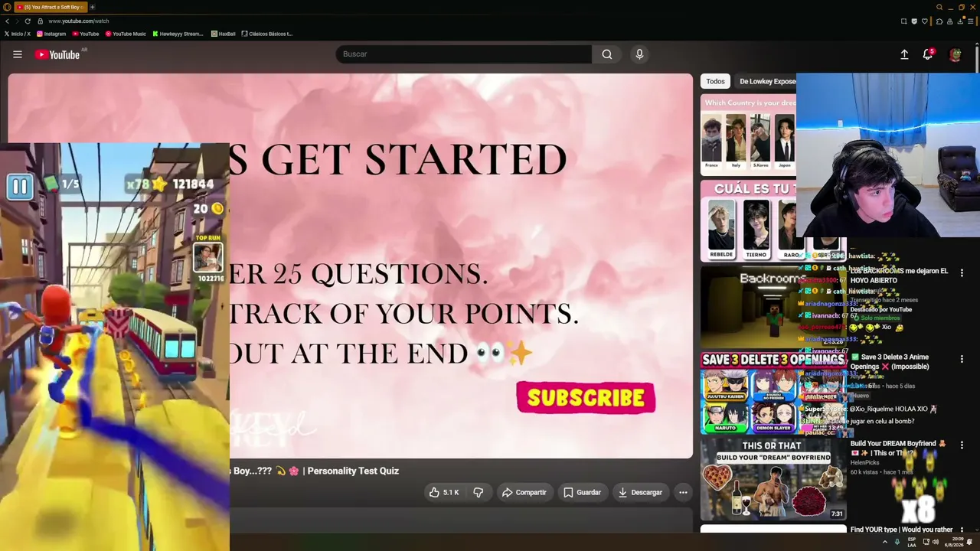Open the browser snapshot tool icon
Image resolution: width=980 pixels, height=551 pixels.
click(903, 21)
